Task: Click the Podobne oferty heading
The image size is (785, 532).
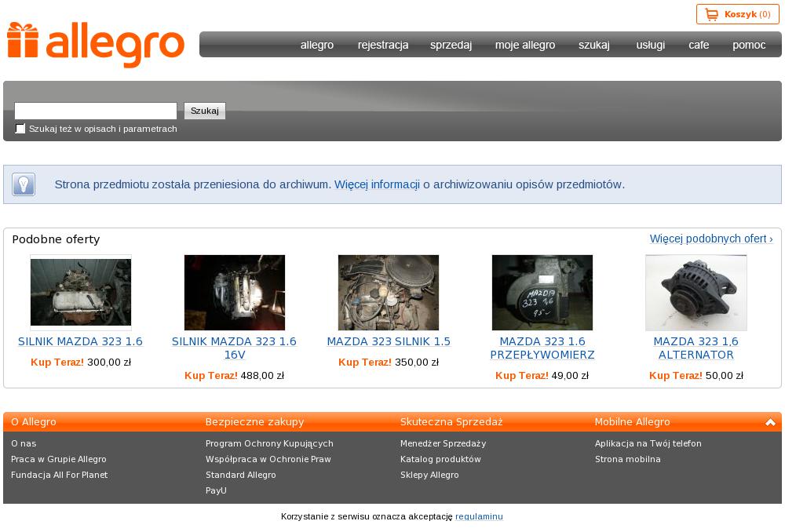Action: tap(56, 239)
